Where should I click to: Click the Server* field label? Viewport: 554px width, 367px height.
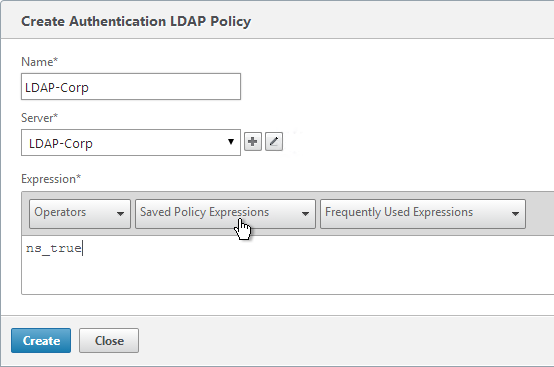point(40,118)
